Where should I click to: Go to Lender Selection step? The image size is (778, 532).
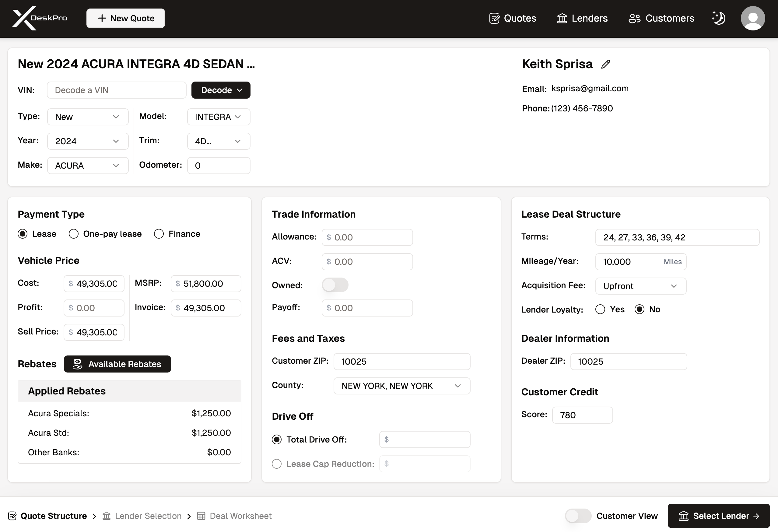tap(142, 516)
